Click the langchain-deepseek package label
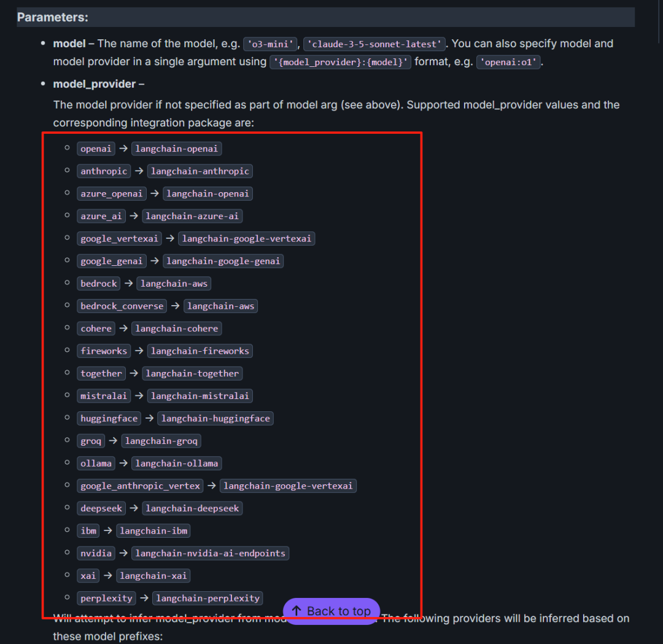The height and width of the screenshot is (644, 663). (x=192, y=508)
